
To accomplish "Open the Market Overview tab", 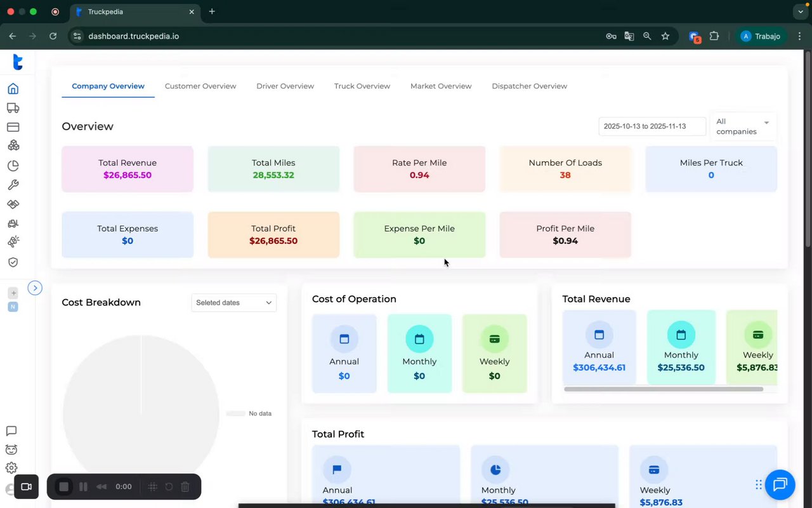I will (441, 86).
